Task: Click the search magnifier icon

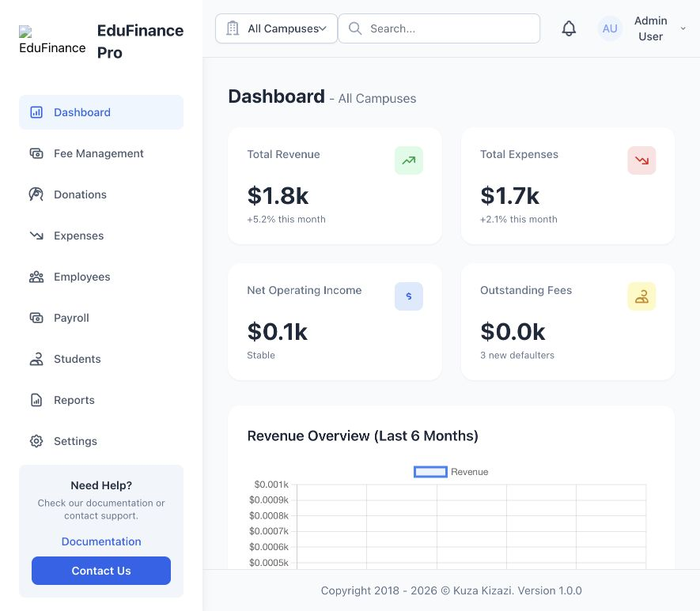Action: 355,28
